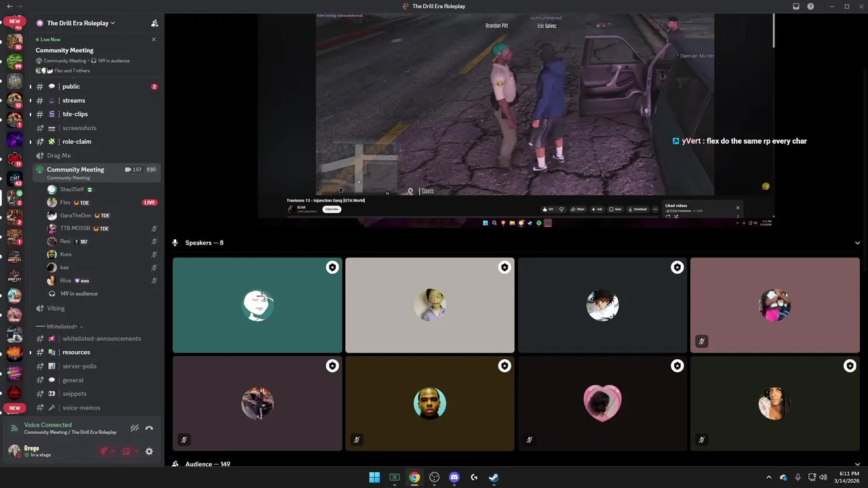Open the Create Invite icon beside the server name
Viewport: 868px width, 488px height.
click(155, 23)
